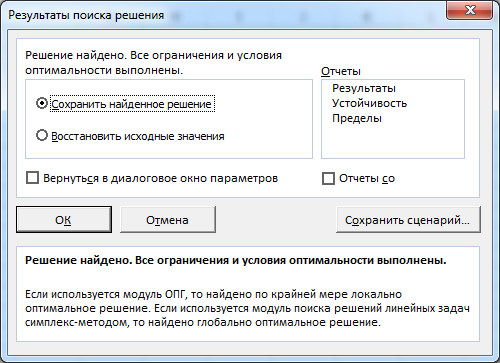The width and height of the screenshot is (500, 363).
Task: Click the Вернуться в диалоговое окно параметров label
Action: (x=160, y=178)
